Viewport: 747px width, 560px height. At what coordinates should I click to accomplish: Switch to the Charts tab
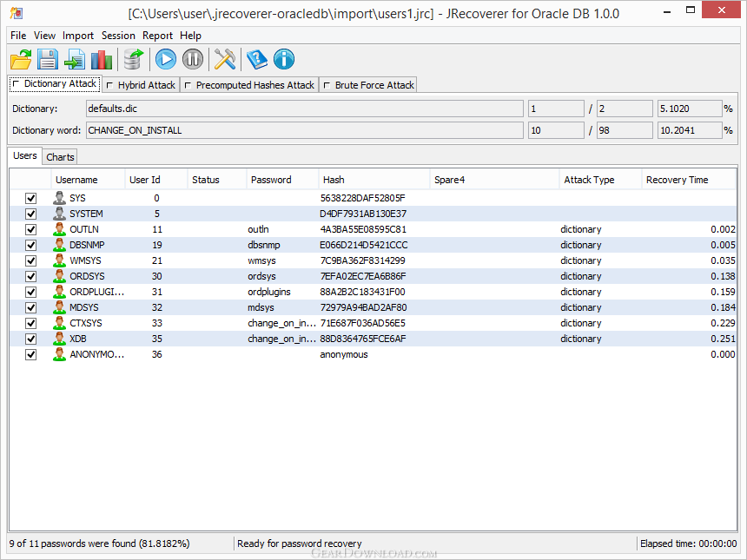tap(60, 157)
